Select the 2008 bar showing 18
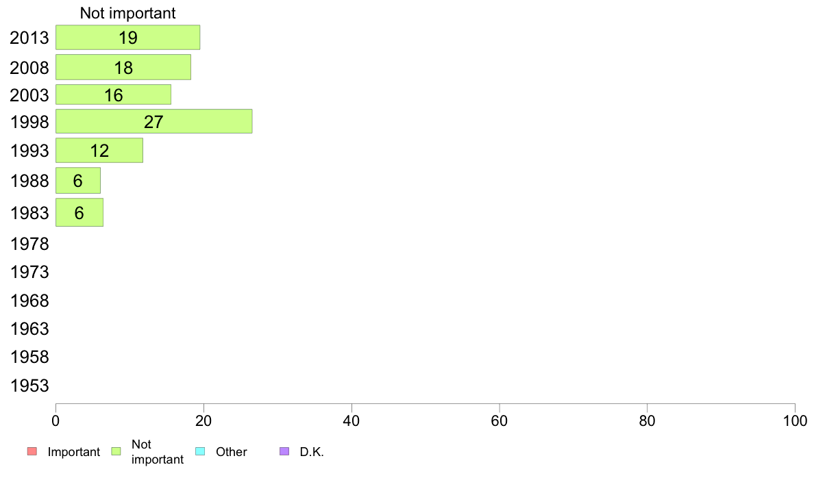The width and height of the screenshot is (814, 504). (x=123, y=67)
